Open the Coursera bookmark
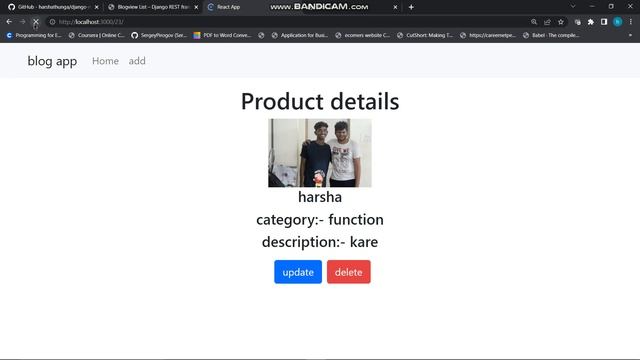This screenshot has width=640, height=360. tap(97, 36)
